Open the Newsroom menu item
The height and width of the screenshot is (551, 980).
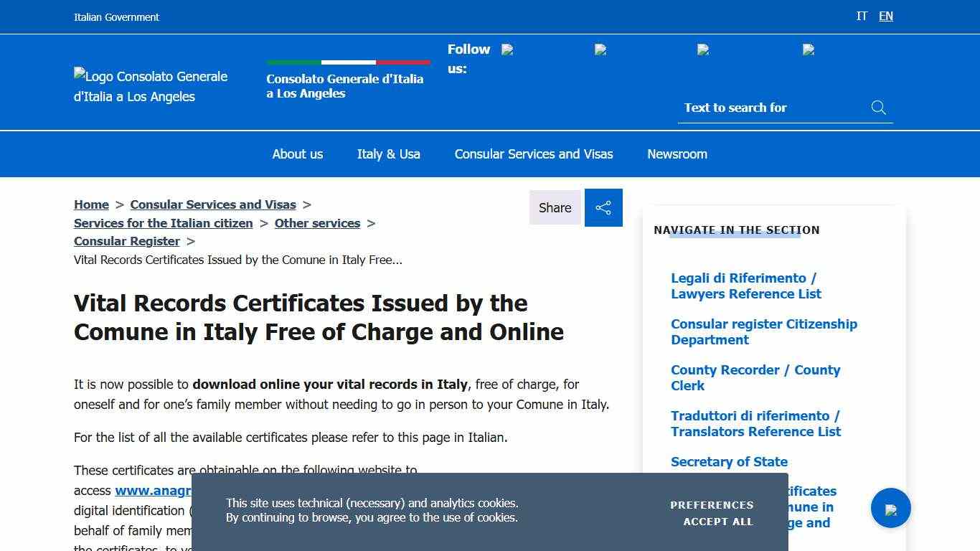(677, 154)
